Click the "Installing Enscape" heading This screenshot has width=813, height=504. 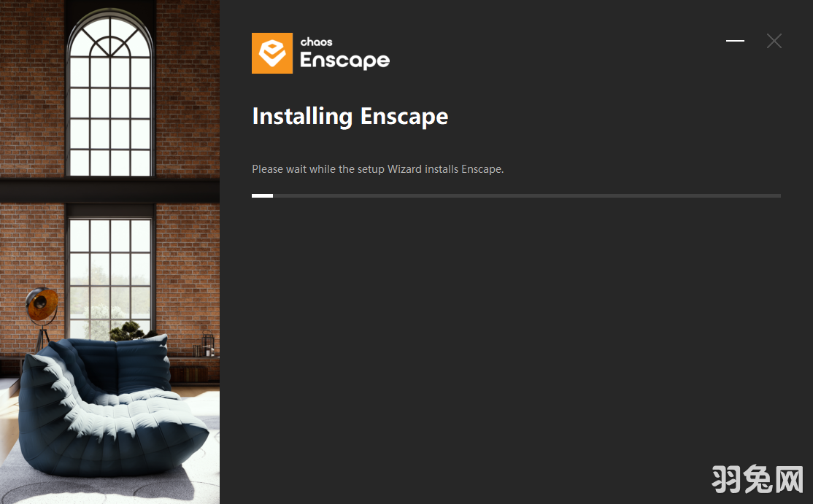click(350, 116)
